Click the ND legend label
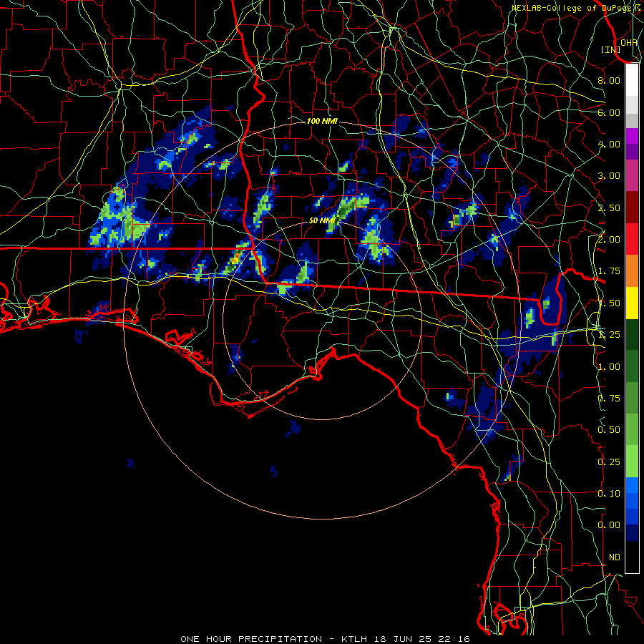Viewport: 644px width, 644px height. point(615,557)
